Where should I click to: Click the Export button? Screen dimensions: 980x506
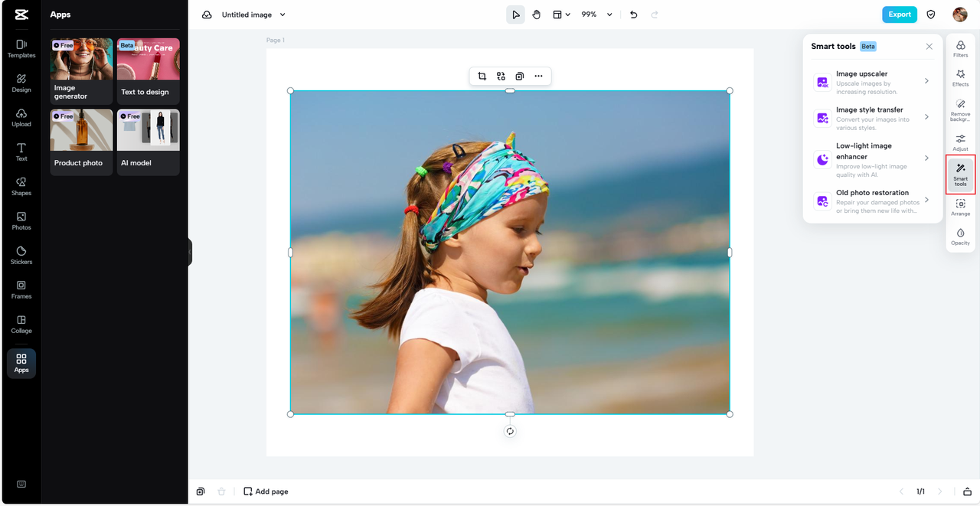pyautogui.click(x=900, y=15)
